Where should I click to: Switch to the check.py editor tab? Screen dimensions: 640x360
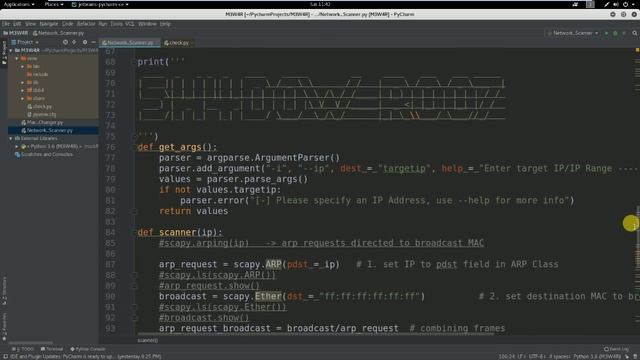point(177,43)
